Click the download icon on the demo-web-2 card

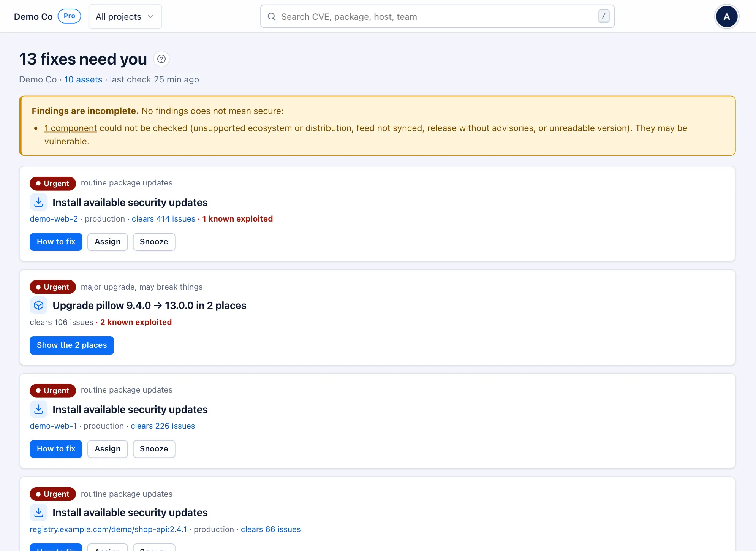(39, 202)
